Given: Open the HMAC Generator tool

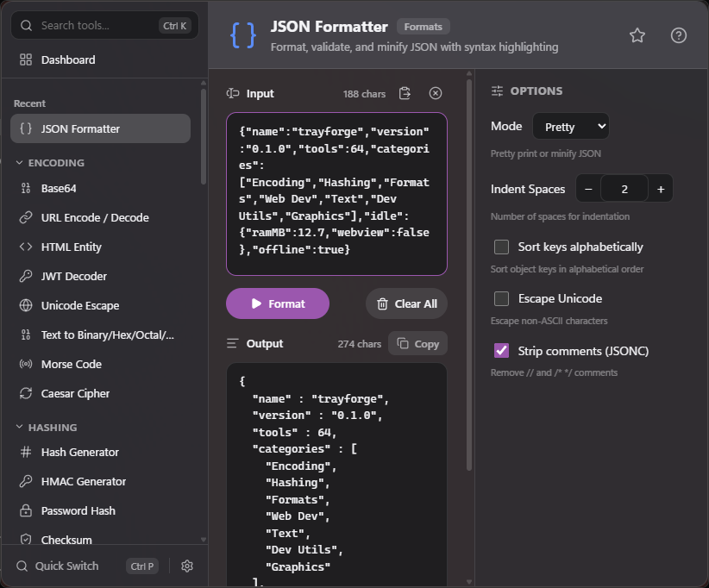Looking at the screenshot, I should (100, 481).
